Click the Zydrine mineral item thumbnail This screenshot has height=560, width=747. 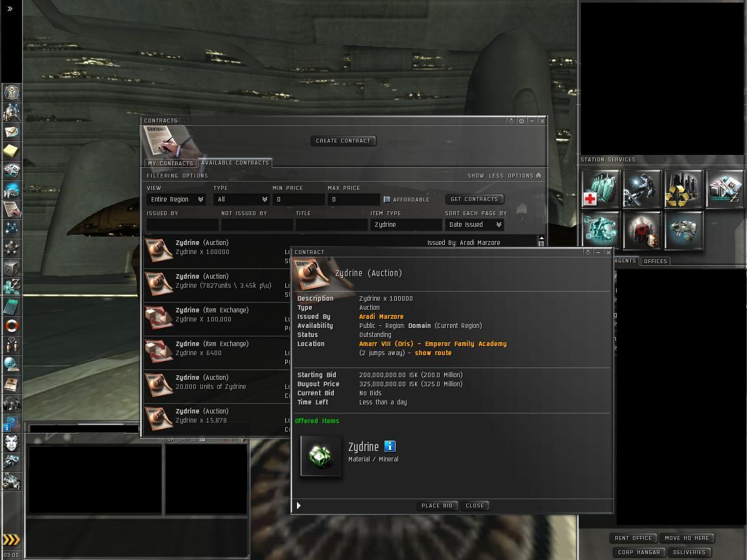pos(321,456)
